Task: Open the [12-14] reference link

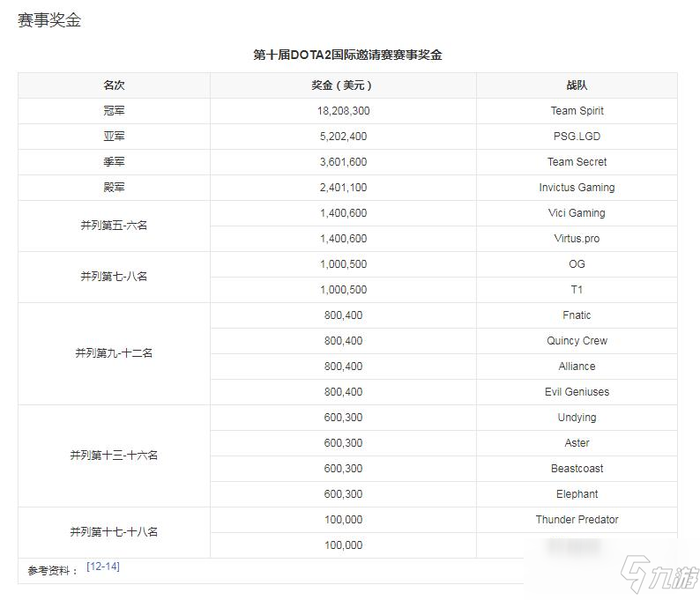Action: coord(103,567)
